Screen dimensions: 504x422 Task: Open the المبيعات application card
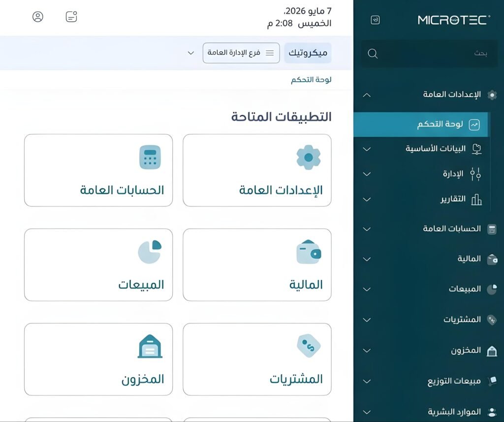(98, 265)
